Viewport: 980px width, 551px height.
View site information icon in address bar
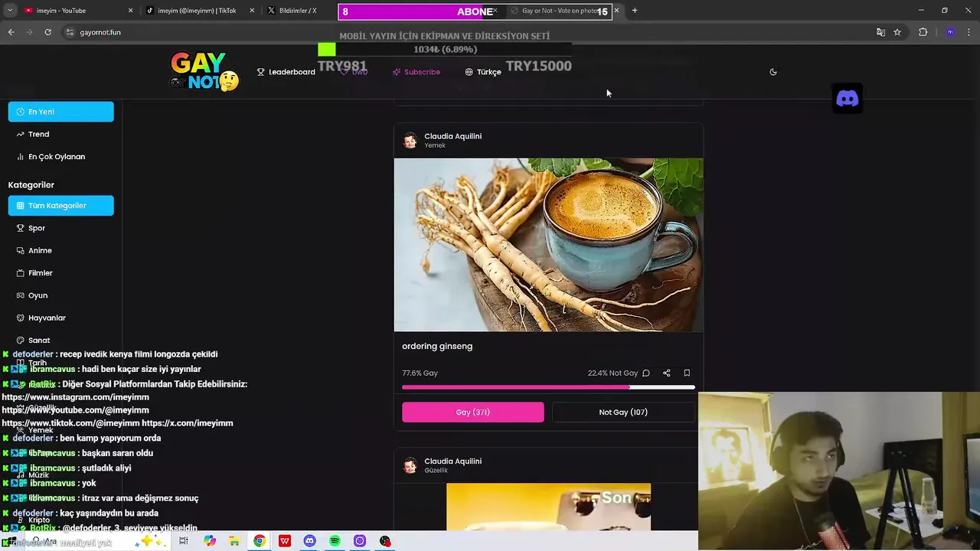pos(70,32)
